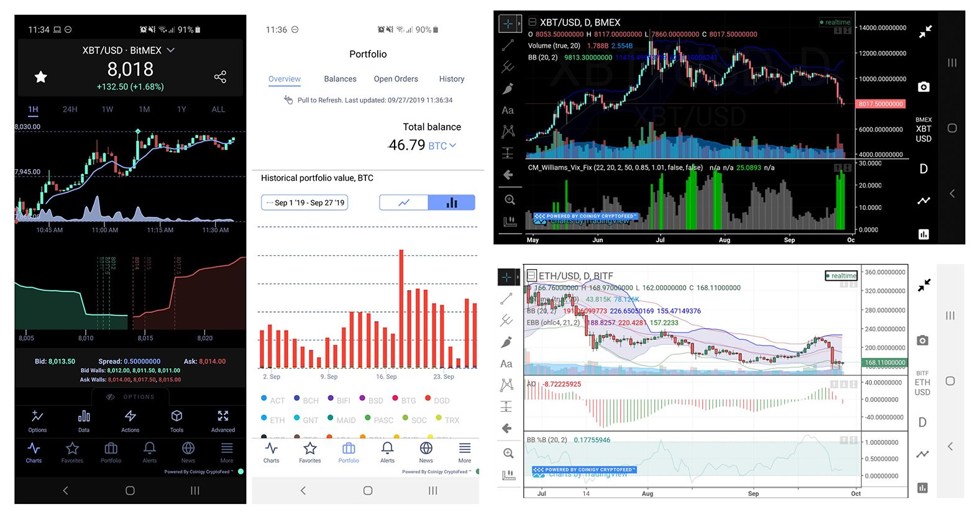Select the 24H timeframe tab
The height and width of the screenshot is (517, 980).
click(x=70, y=109)
